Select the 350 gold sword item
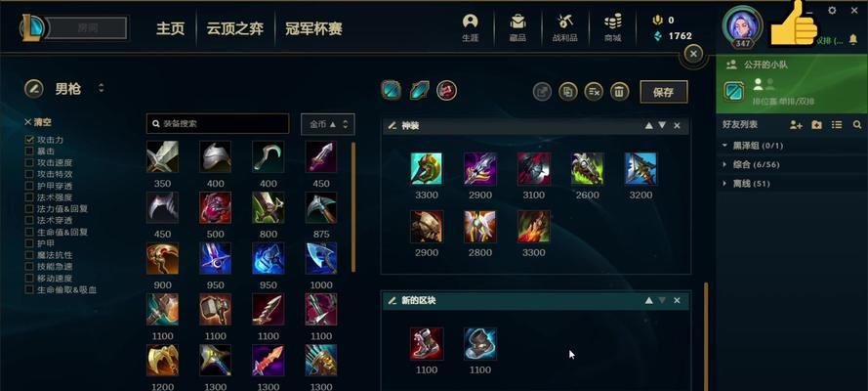Screen dimensions: 868x391 (163, 156)
